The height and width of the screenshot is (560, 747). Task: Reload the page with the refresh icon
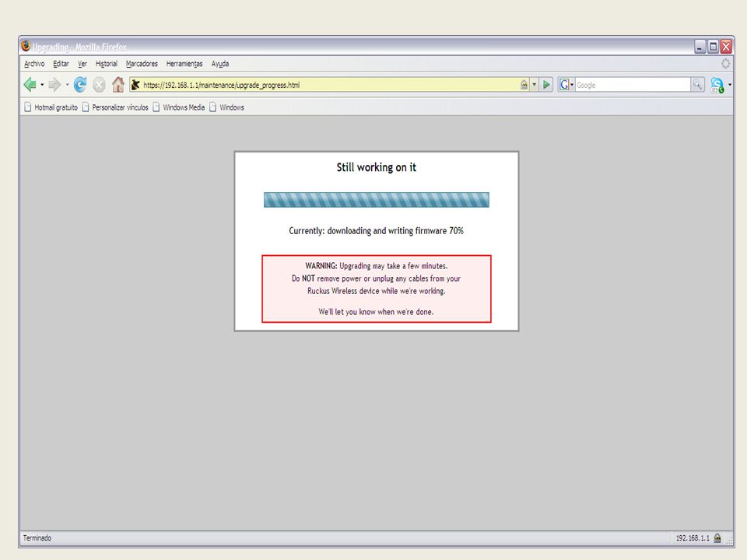80,85
